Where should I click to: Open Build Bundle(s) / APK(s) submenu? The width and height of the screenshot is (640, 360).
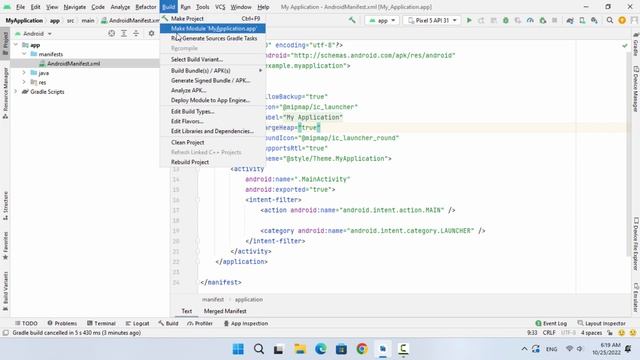point(213,71)
